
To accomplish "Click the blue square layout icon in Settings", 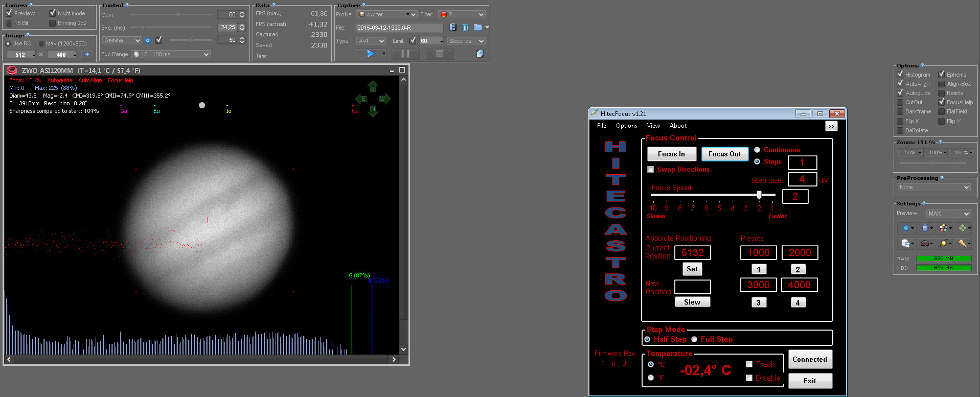I will click(x=925, y=228).
